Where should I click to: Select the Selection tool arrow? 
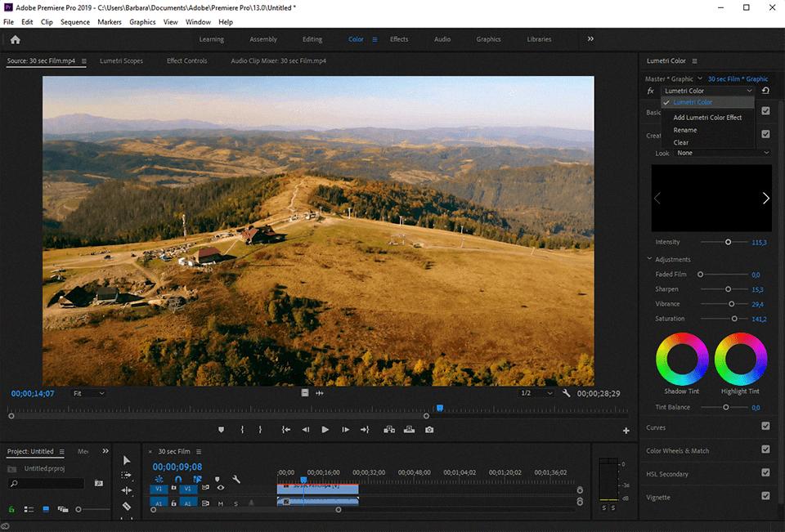coord(127,460)
